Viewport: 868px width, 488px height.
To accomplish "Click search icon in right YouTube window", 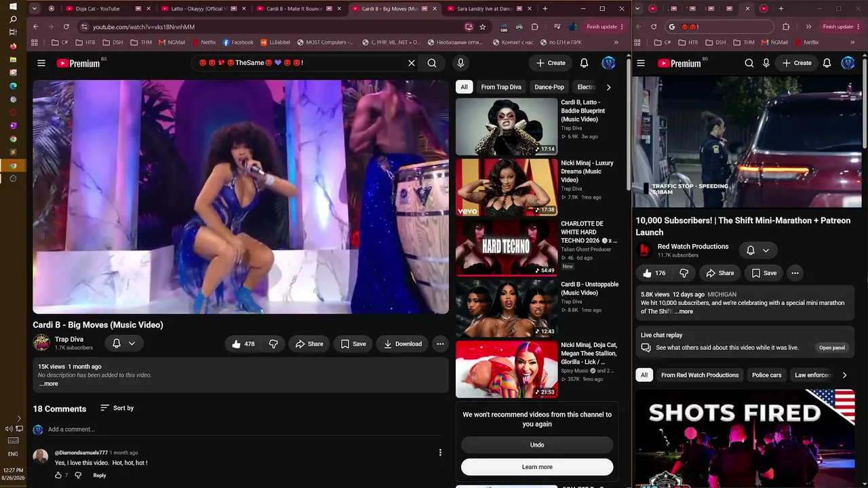I will [x=749, y=63].
